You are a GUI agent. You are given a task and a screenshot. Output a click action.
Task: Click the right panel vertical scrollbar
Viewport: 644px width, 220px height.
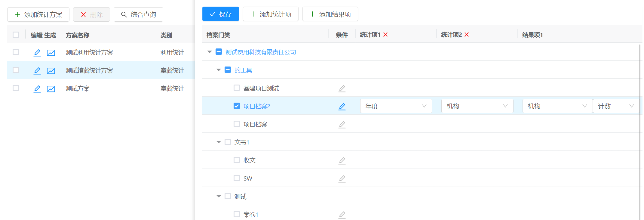pos(640,132)
